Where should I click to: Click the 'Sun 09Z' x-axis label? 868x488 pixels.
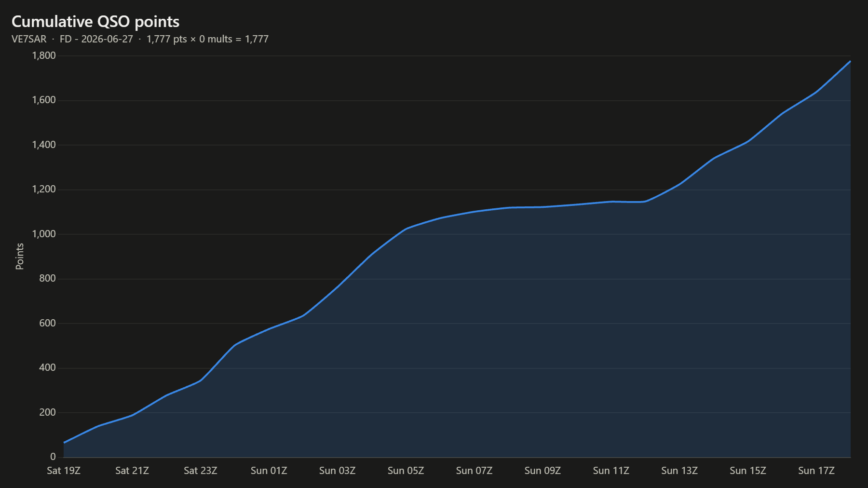(x=543, y=471)
